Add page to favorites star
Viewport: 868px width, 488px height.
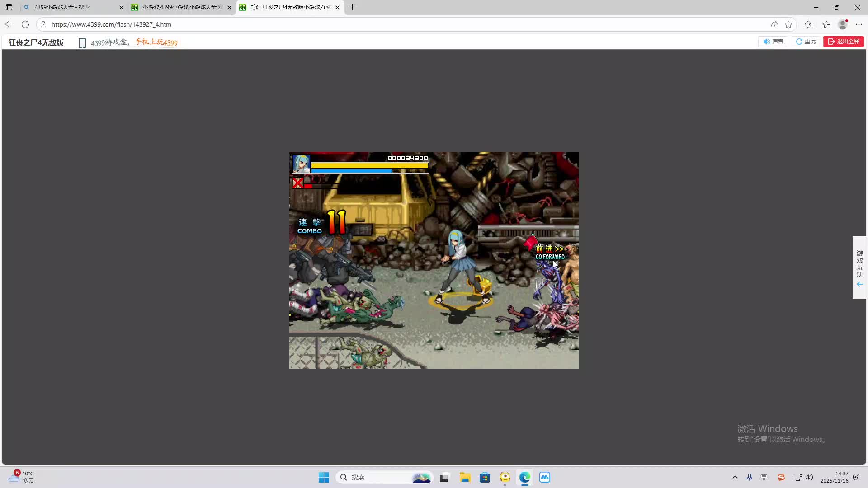click(788, 24)
